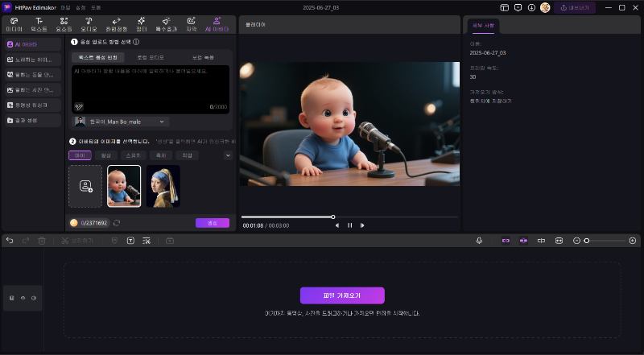Open the Audio tool in top toolbar

(89, 23)
